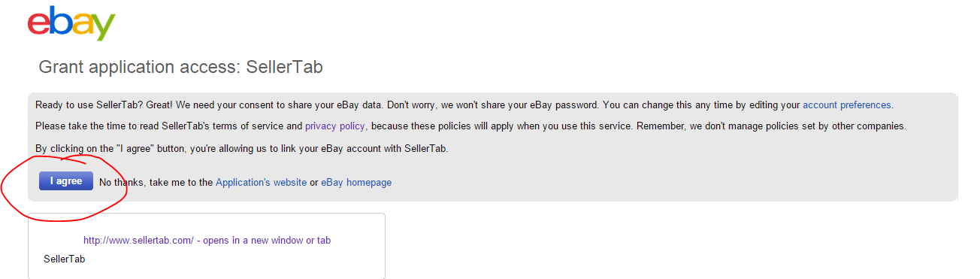Click the blue letter "b" in the eBay logo
Screen dimensions: 980x279
pyautogui.click(x=60, y=21)
